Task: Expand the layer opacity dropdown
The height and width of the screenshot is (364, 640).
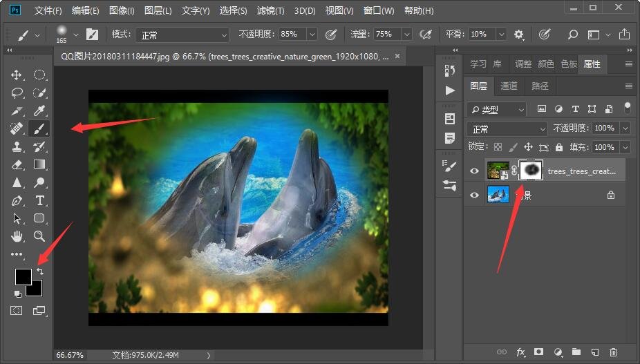Action: click(x=625, y=128)
